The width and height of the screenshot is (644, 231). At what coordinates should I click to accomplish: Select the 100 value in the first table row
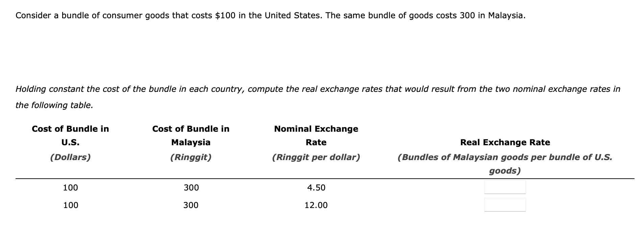click(x=71, y=188)
